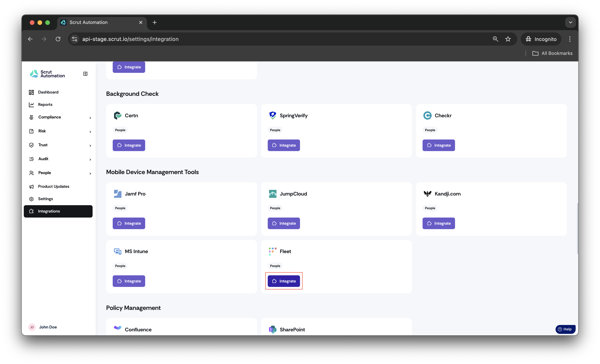Image resolution: width=600 pixels, height=364 pixels.
Task: Click the Kandji.com bee logo
Action: click(427, 194)
